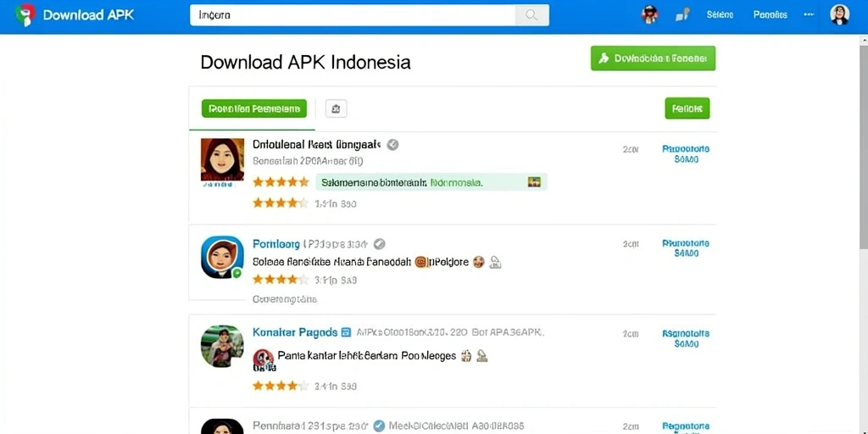Image resolution: width=868 pixels, height=434 pixels.
Task: Click the blue verified badge in the bottom row
Action: click(x=379, y=426)
